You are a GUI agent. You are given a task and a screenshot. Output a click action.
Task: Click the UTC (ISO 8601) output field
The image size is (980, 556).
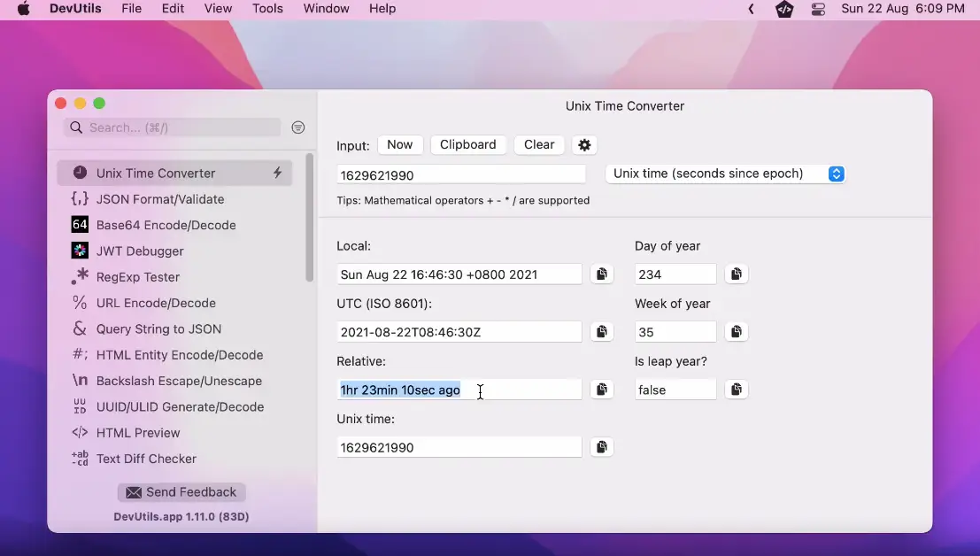click(459, 332)
